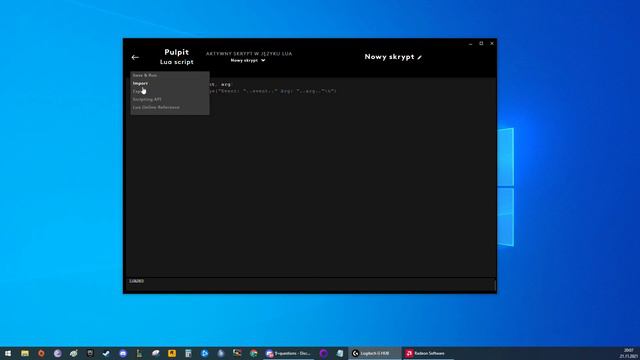Click the Nowy skrypt title text
Viewport: 640px width, 360px height.
[389, 57]
